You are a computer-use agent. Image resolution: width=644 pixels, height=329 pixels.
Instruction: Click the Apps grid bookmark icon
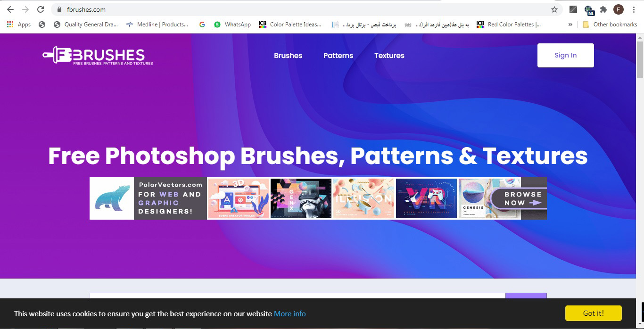(10, 25)
